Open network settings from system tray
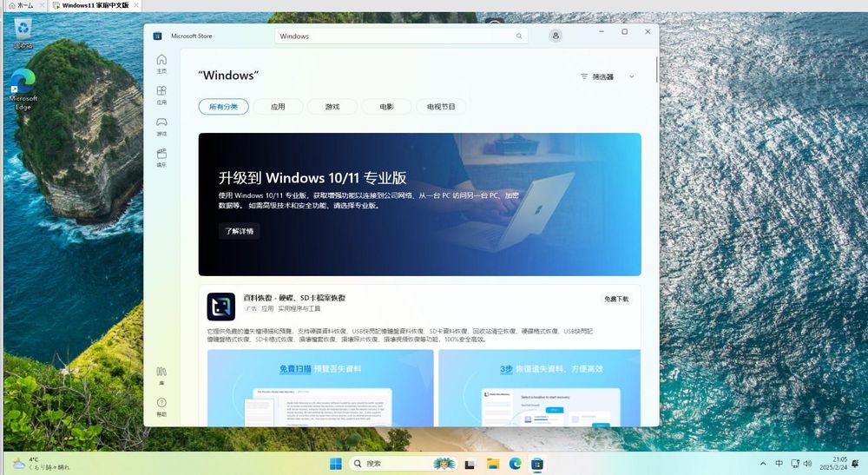The height and width of the screenshot is (475, 868). pos(795,464)
